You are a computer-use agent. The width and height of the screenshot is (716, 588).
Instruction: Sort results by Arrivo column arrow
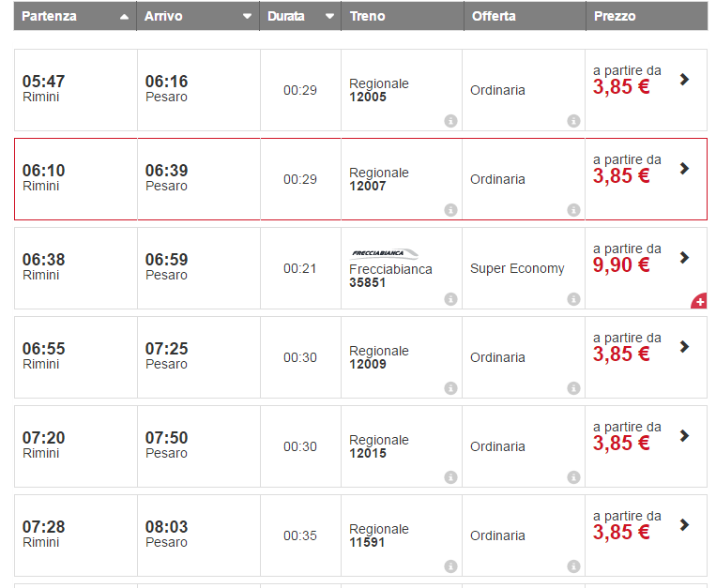[247, 17]
